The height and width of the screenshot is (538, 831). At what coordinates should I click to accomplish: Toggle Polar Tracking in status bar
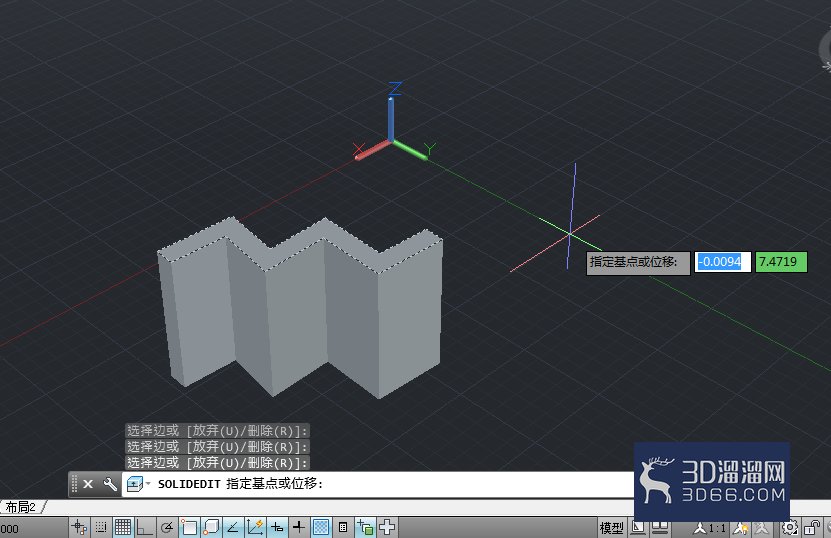click(x=167, y=527)
